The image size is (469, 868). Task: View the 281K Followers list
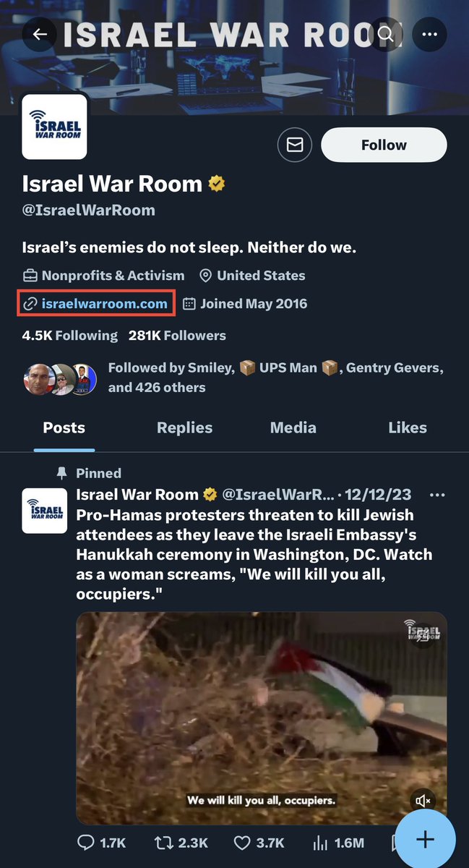click(177, 336)
